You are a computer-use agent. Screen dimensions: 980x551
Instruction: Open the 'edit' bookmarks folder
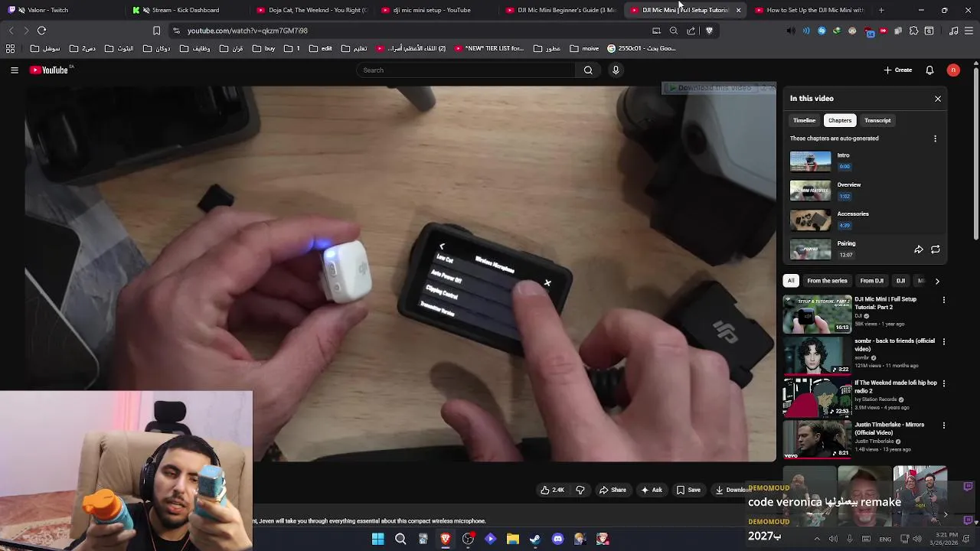321,48
